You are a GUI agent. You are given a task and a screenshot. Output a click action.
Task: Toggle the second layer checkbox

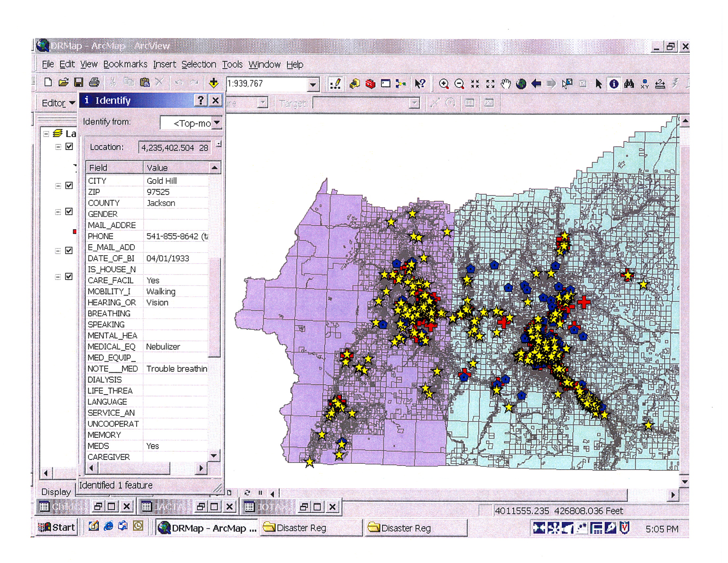[69, 186]
